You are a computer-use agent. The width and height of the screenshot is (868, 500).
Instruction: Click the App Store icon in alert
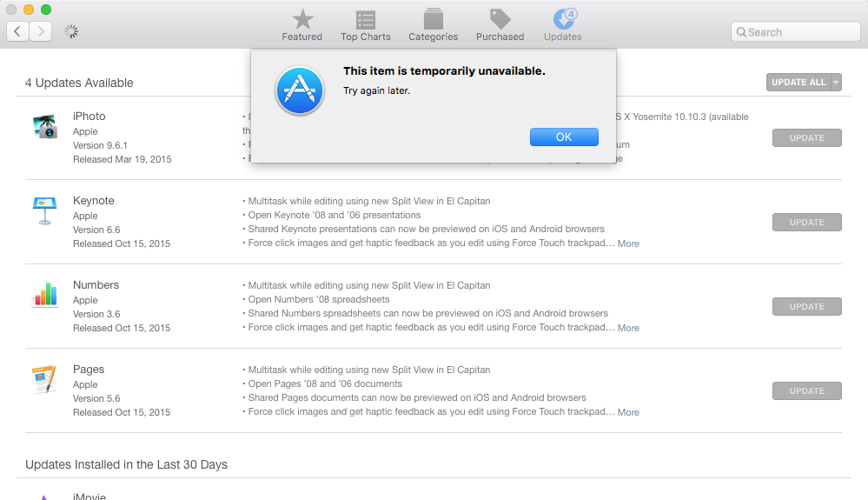[300, 90]
